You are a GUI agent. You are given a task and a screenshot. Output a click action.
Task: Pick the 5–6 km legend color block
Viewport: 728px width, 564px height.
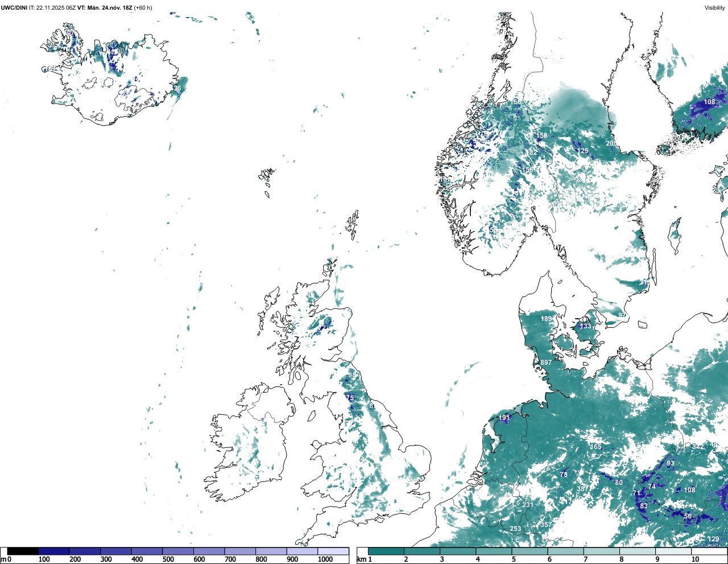530,551
